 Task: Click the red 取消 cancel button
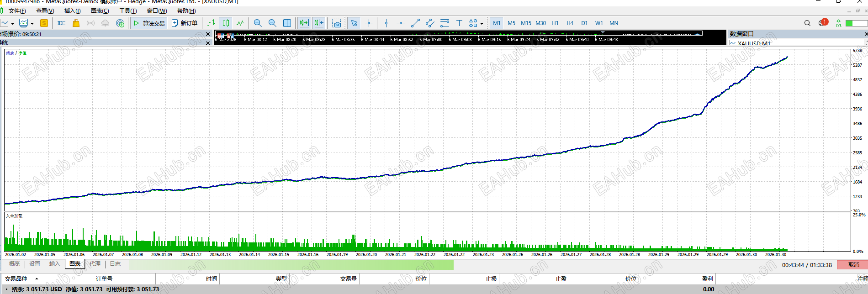point(853,265)
